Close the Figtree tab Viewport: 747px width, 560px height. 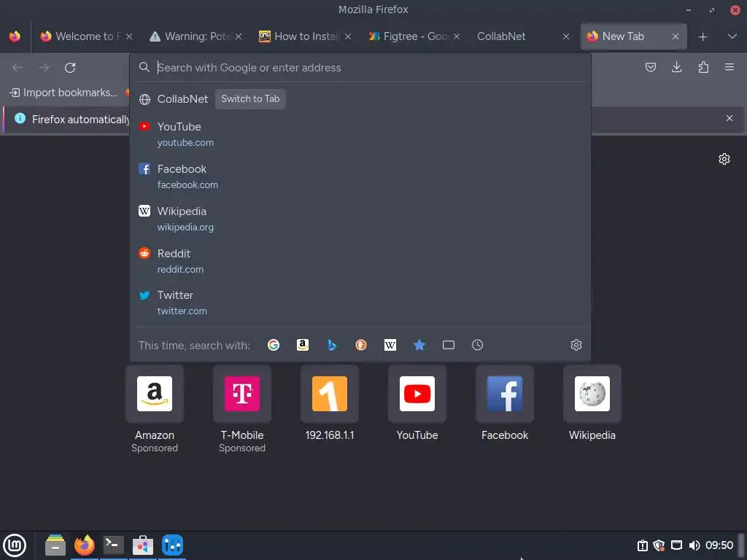457,36
